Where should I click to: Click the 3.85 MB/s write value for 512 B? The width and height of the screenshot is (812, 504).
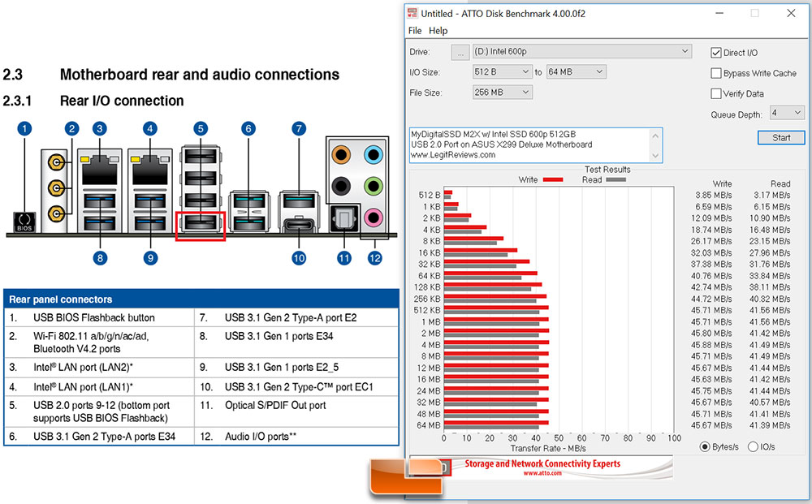[x=714, y=195]
